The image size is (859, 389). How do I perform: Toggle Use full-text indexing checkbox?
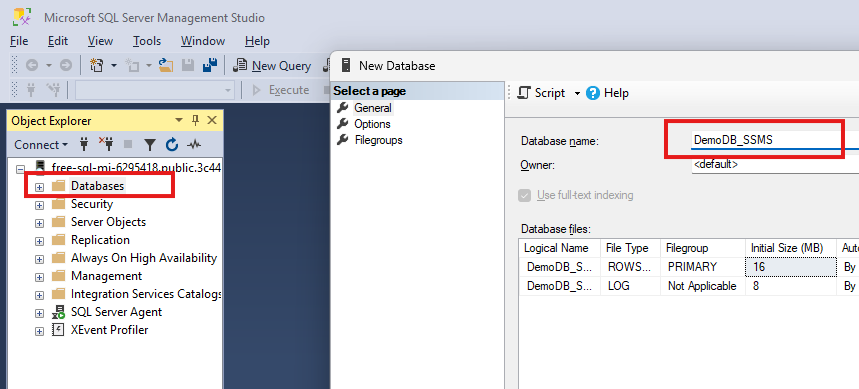525,196
